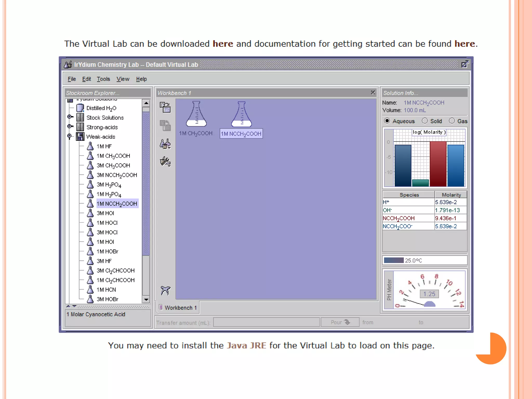Viewport: 532px width, 399px height.
Task: Click the new workbench icon in toolbar
Action: (165, 107)
